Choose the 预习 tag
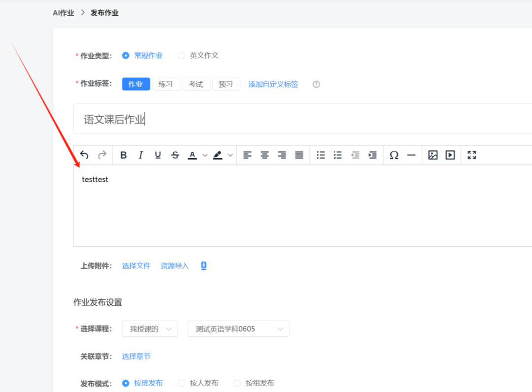This screenshot has width=532, height=392. (x=226, y=84)
